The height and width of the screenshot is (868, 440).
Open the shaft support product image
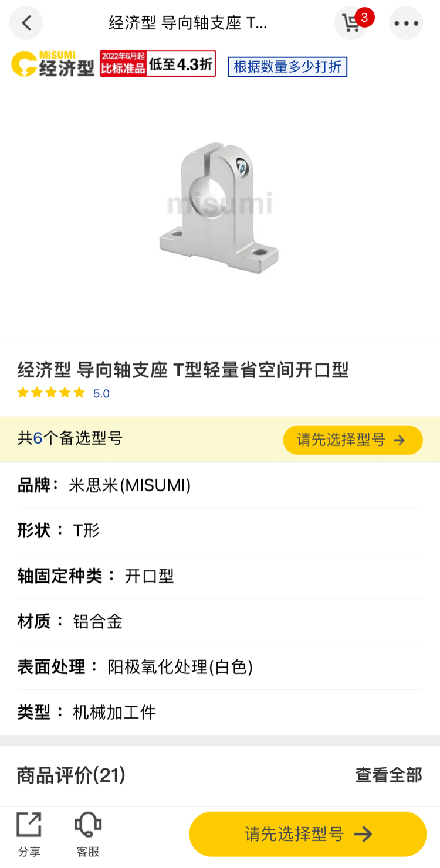[x=218, y=203]
